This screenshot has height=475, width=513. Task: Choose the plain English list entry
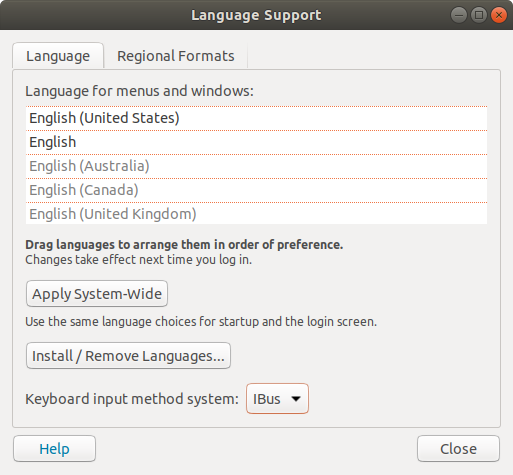[256, 142]
